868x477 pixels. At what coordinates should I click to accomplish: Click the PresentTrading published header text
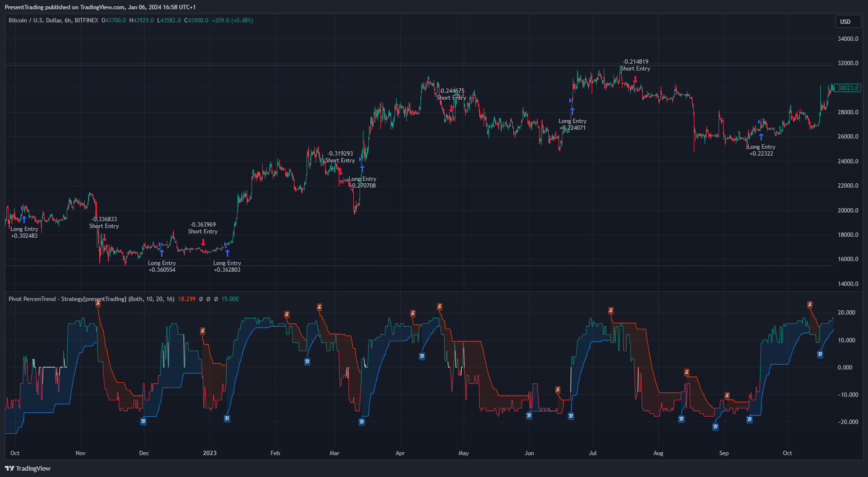point(100,7)
